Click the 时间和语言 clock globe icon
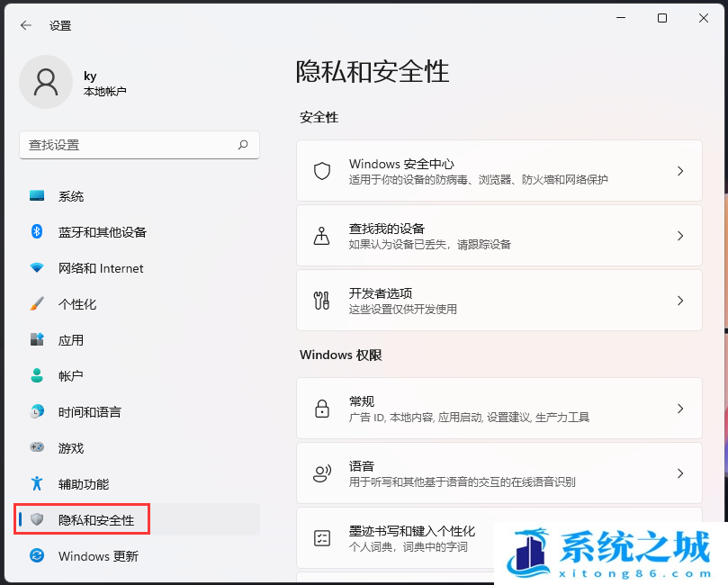The width and height of the screenshot is (728, 585). tap(37, 411)
